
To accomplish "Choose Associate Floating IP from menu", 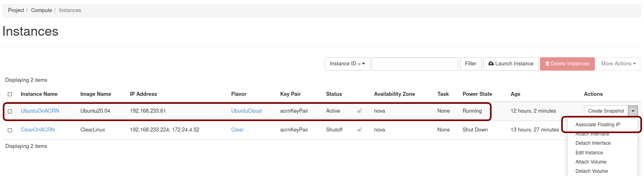I will (598, 125).
